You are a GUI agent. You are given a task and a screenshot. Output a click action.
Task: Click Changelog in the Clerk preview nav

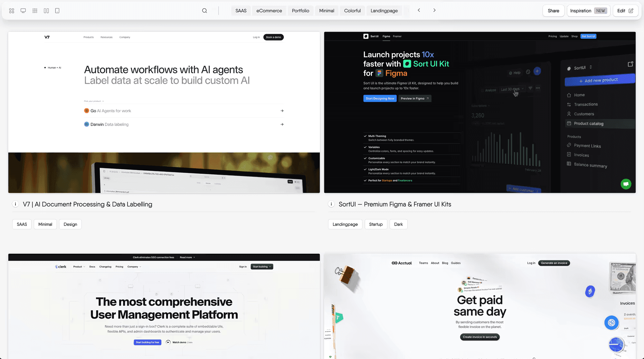(105, 267)
